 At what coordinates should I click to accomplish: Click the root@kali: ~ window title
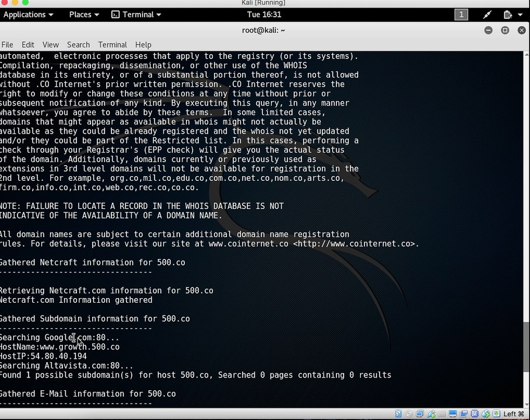click(264, 30)
